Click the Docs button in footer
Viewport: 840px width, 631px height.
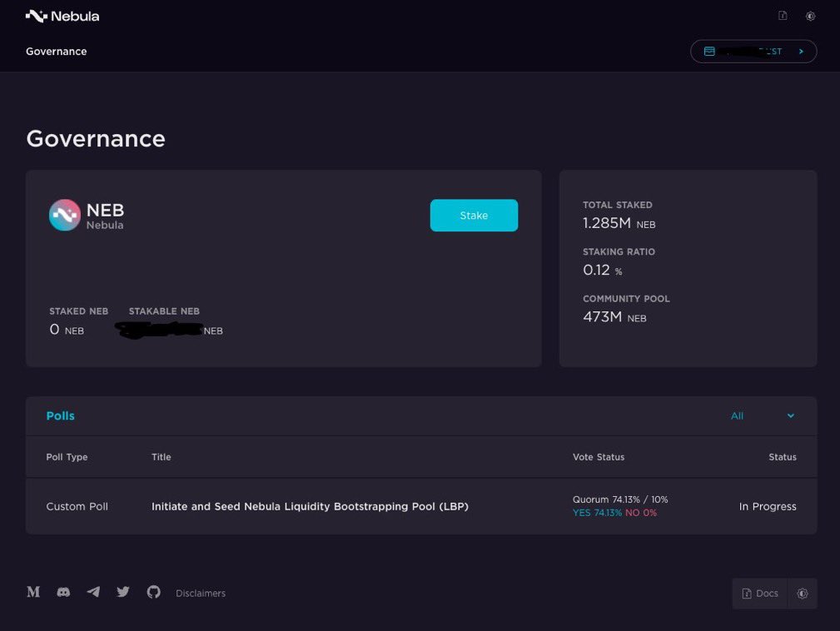pyautogui.click(x=759, y=593)
